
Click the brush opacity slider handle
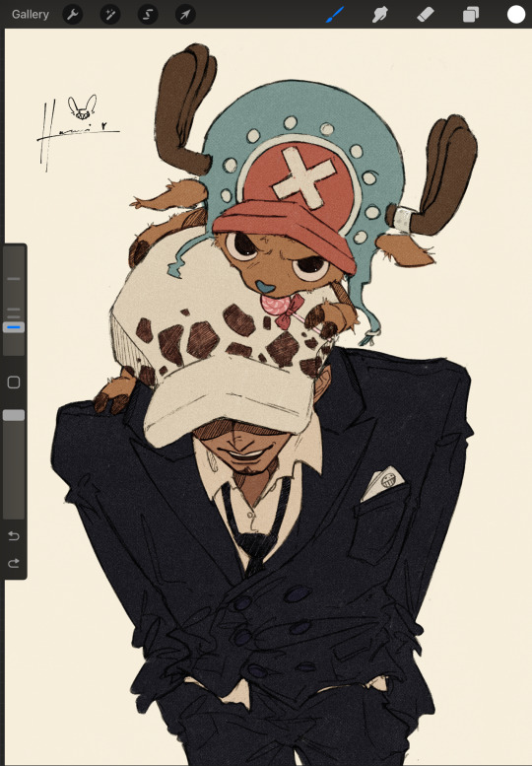coord(14,415)
